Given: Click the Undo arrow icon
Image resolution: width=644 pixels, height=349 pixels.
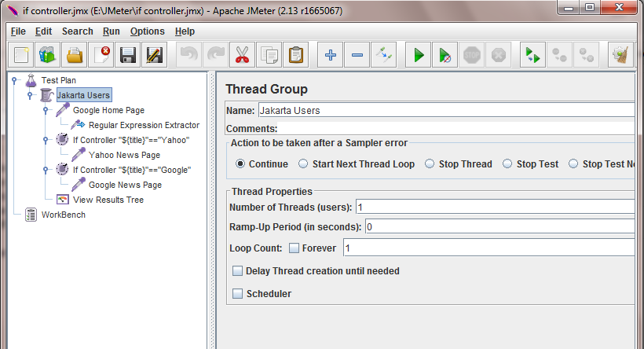Looking at the screenshot, I should pos(189,55).
